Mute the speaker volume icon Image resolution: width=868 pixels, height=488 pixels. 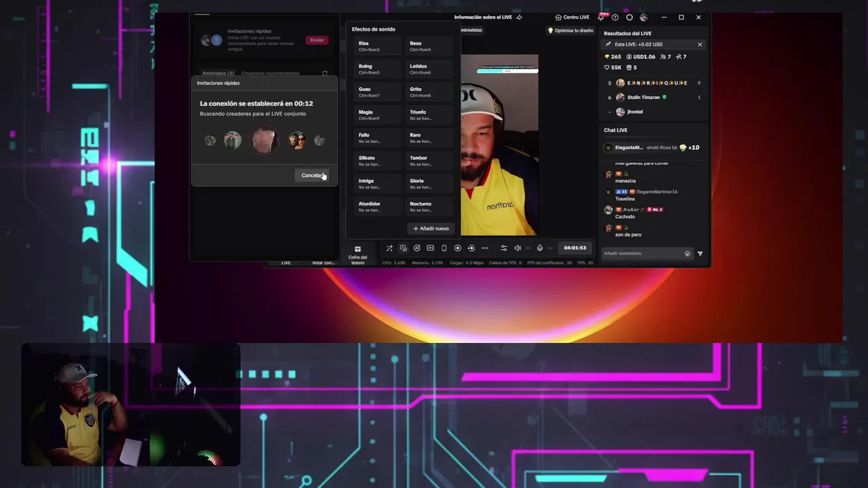pos(517,248)
